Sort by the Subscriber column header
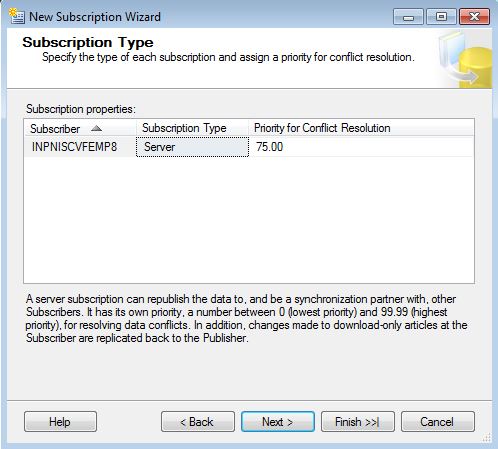 [x=80, y=128]
